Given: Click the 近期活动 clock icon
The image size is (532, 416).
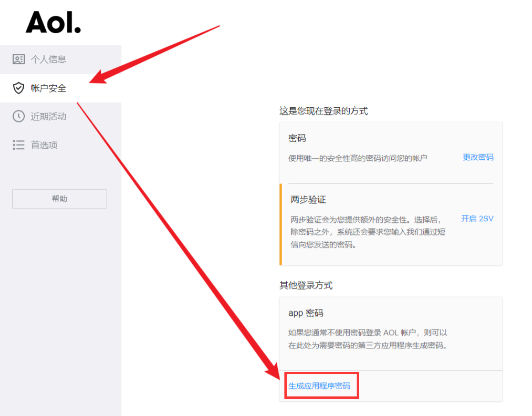Looking at the screenshot, I should tap(18, 116).
